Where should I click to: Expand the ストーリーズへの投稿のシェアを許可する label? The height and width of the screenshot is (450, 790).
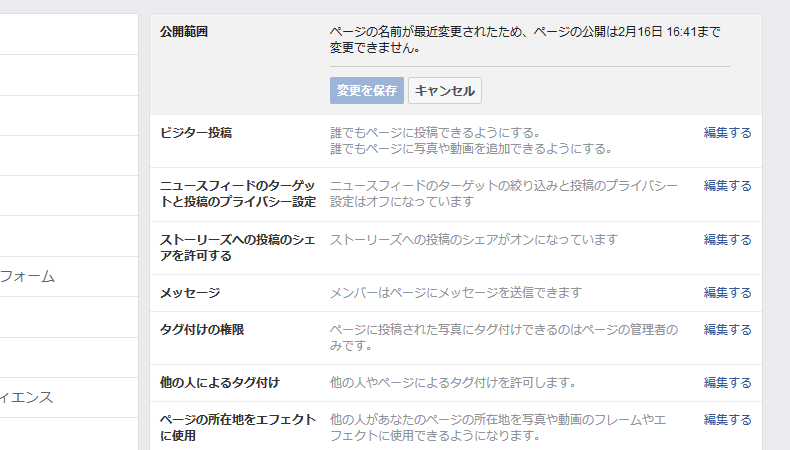point(238,248)
